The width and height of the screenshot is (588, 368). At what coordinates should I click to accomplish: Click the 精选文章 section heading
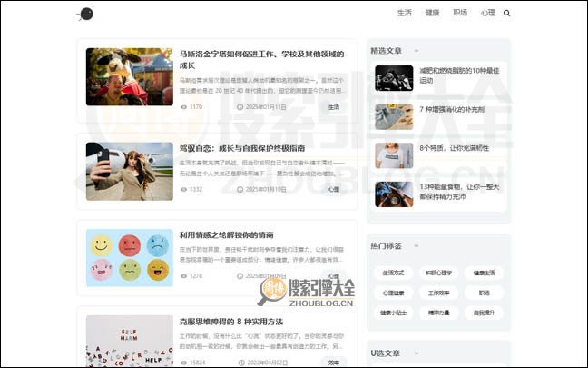coord(386,51)
